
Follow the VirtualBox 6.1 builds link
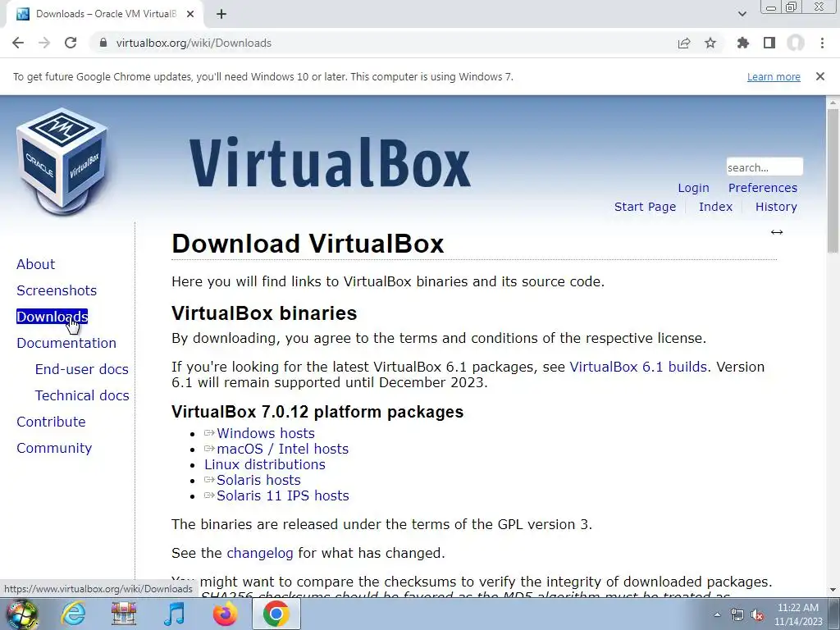pyautogui.click(x=638, y=367)
